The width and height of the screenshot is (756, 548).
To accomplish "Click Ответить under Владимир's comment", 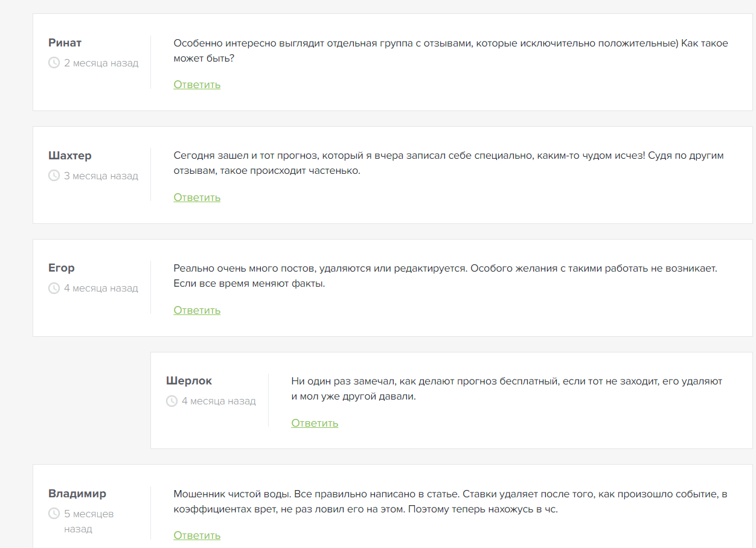I will (x=197, y=535).
